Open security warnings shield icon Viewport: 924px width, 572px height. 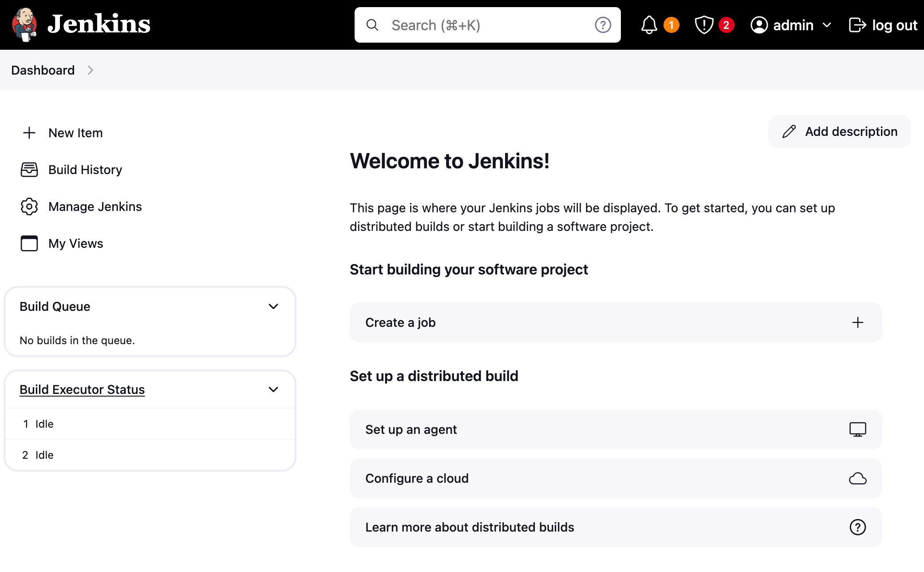(704, 25)
